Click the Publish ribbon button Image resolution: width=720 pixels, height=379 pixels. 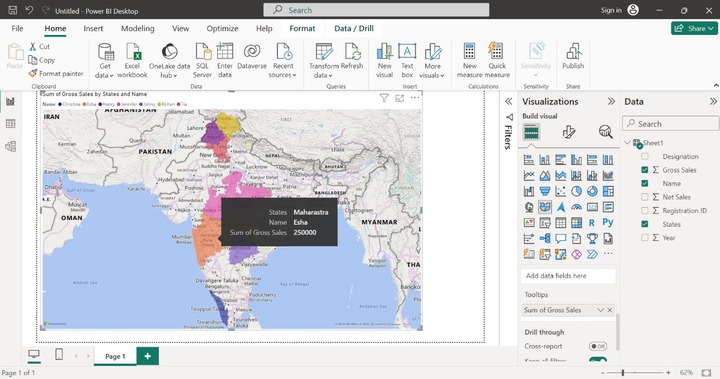click(573, 57)
